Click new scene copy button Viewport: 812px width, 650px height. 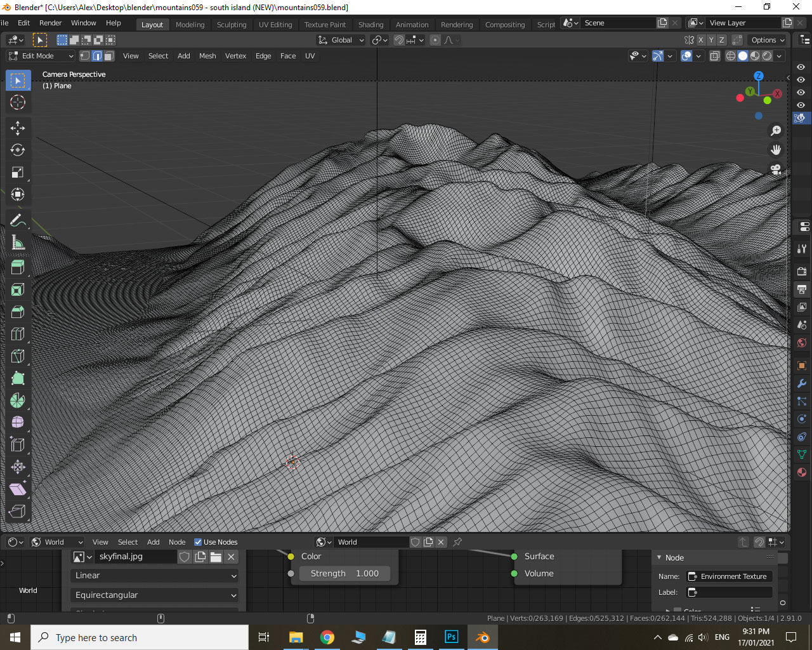[662, 23]
